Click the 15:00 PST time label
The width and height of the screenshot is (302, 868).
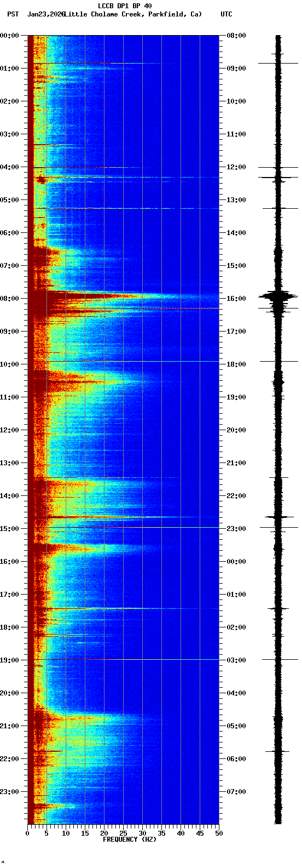[10, 529]
